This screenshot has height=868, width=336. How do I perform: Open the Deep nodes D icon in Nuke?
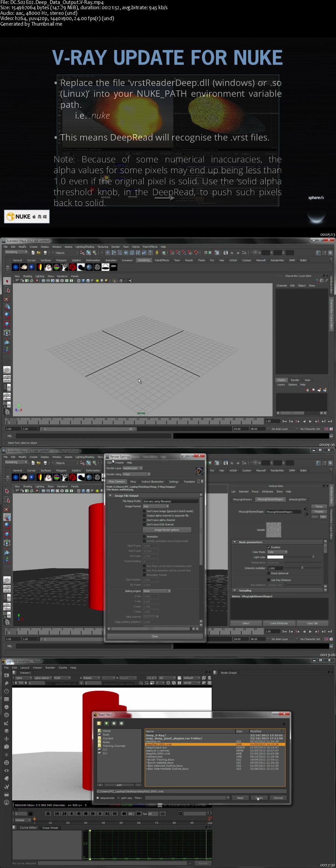(x=6, y=763)
